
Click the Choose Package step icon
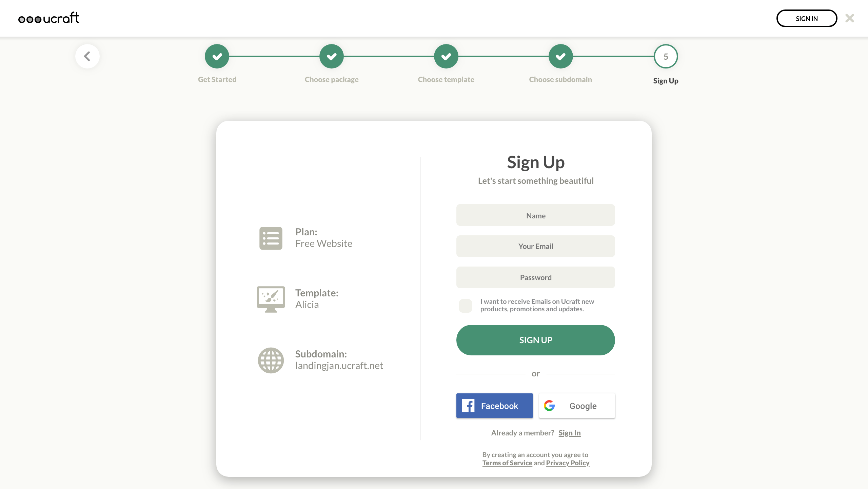point(332,57)
